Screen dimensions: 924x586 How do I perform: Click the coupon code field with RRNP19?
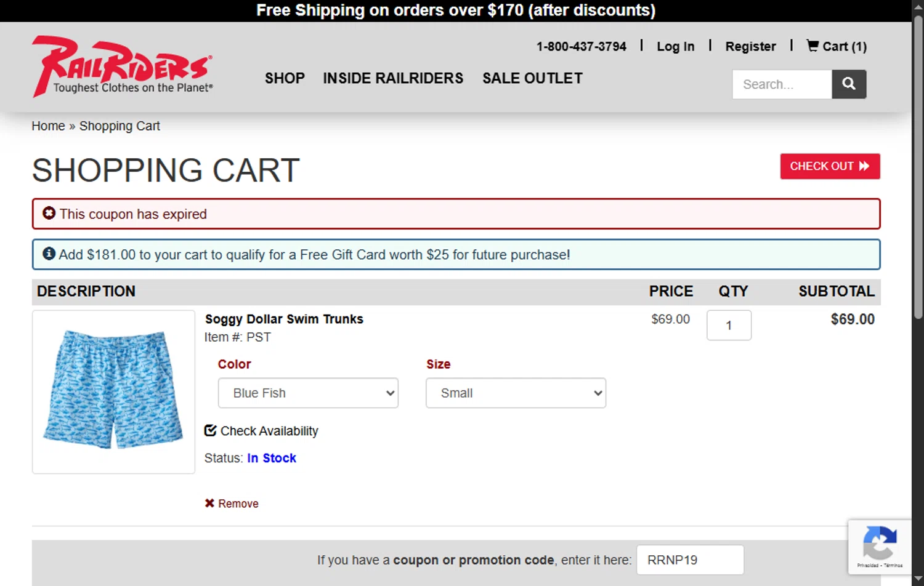(x=690, y=560)
